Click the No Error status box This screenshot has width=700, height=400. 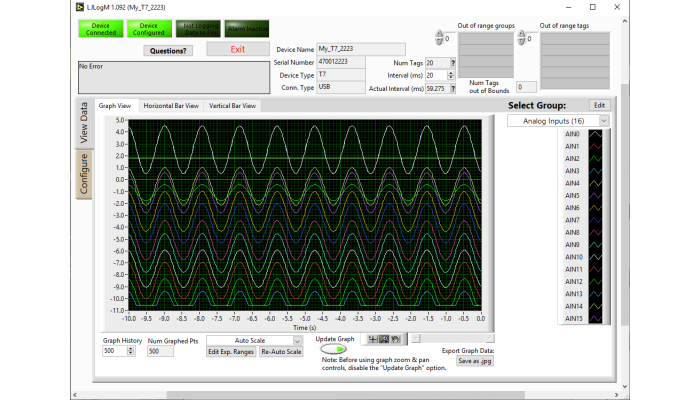point(174,77)
